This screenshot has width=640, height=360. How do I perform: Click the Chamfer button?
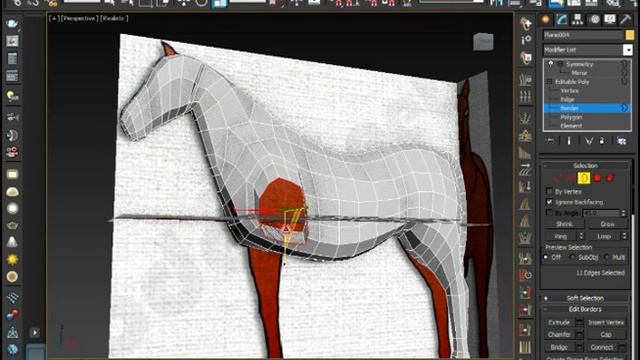point(559,335)
